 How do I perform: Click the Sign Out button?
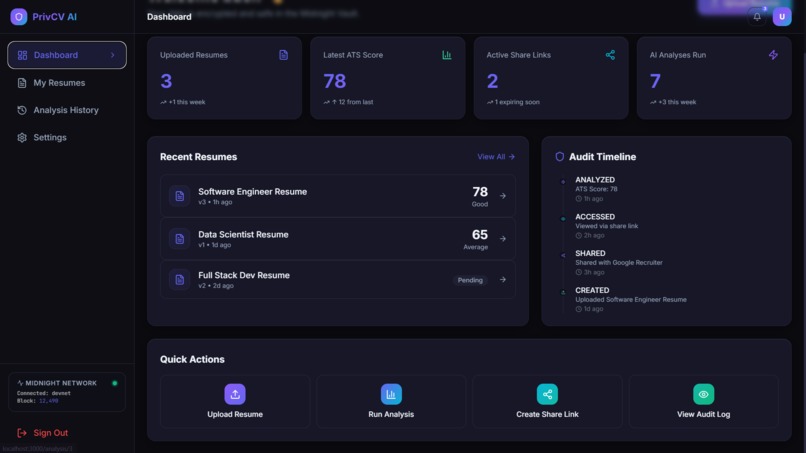[x=43, y=433]
